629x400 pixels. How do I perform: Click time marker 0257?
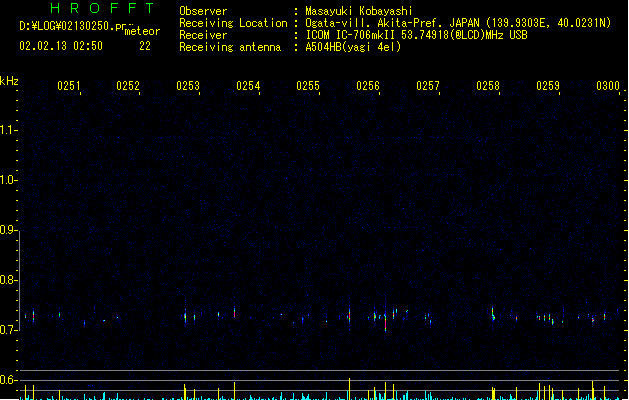pyautogui.click(x=428, y=86)
